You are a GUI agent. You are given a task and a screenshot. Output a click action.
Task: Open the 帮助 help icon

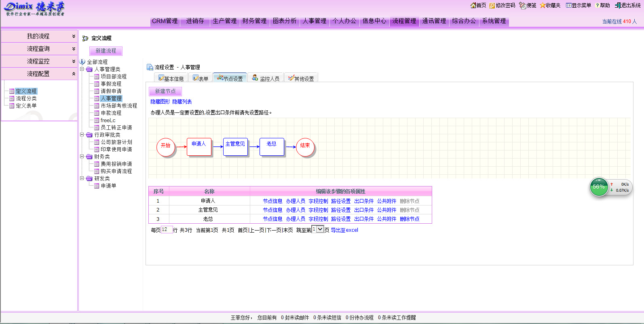click(x=597, y=5)
